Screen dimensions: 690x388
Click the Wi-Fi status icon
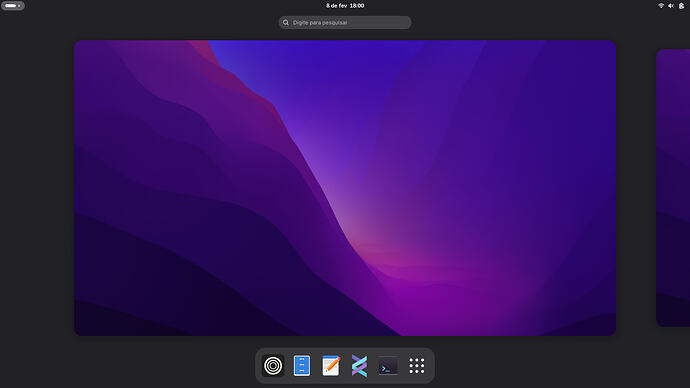click(661, 6)
